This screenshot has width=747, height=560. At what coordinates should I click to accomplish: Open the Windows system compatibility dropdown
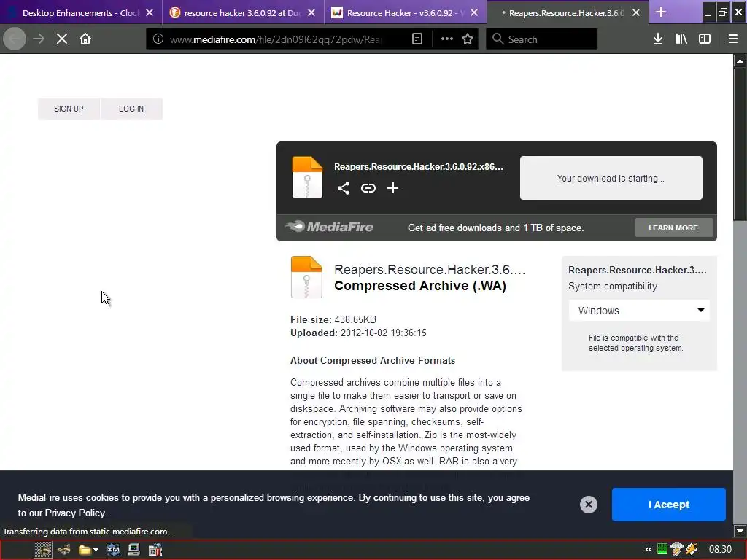point(639,311)
